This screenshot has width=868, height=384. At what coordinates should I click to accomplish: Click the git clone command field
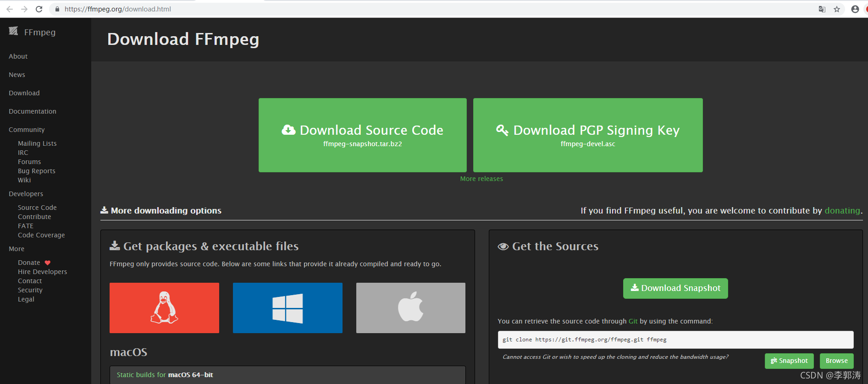click(675, 340)
